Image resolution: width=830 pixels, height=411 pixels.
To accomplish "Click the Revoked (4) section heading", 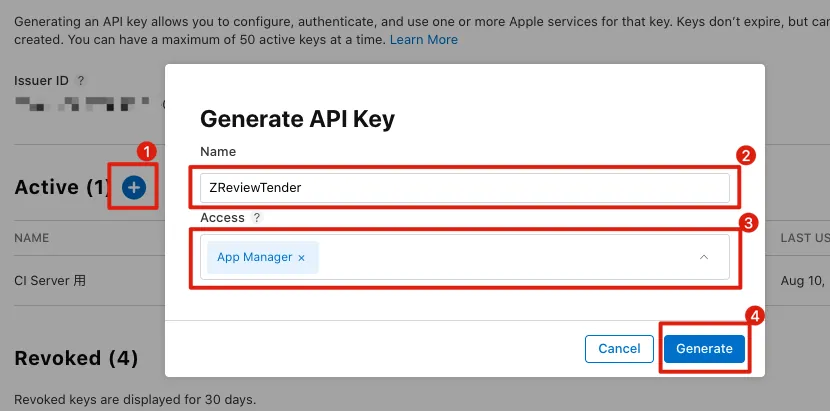I will (x=76, y=358).
